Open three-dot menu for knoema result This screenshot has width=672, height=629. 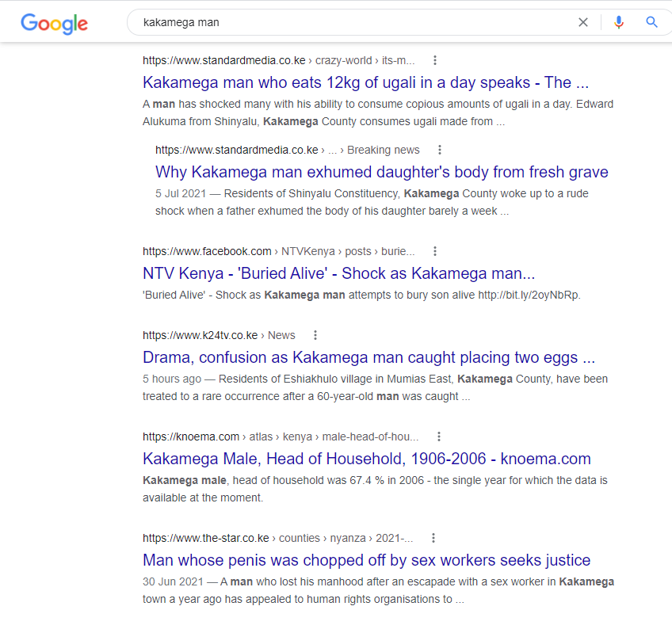(438, 436)
